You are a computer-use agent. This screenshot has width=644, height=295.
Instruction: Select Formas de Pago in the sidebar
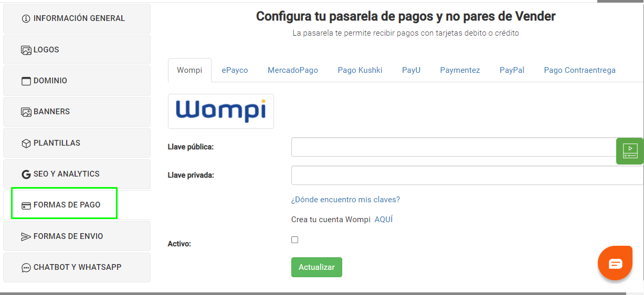77,205
